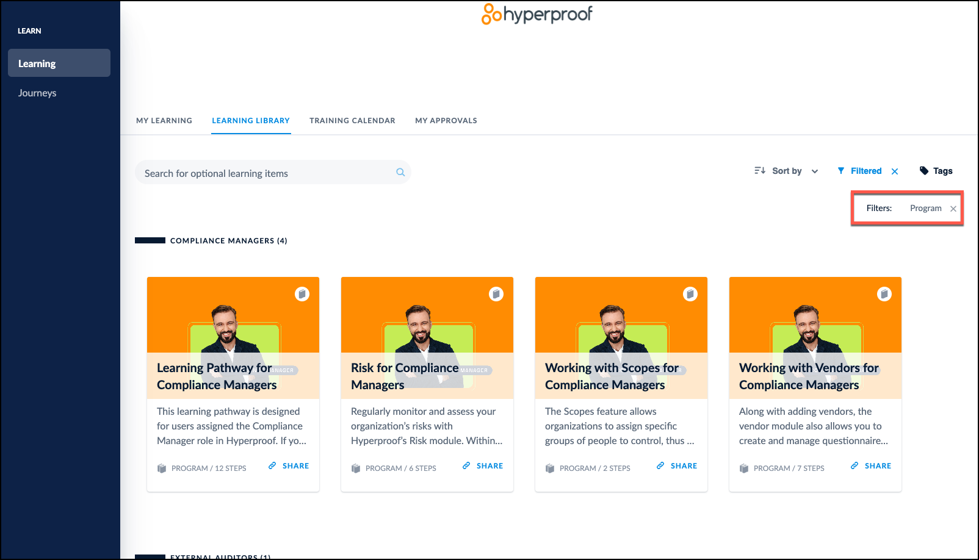979x560 pixels.
Task: Click link icon beside Share on Vendors card
Action: pyautogui.click(x=854, y=465)
